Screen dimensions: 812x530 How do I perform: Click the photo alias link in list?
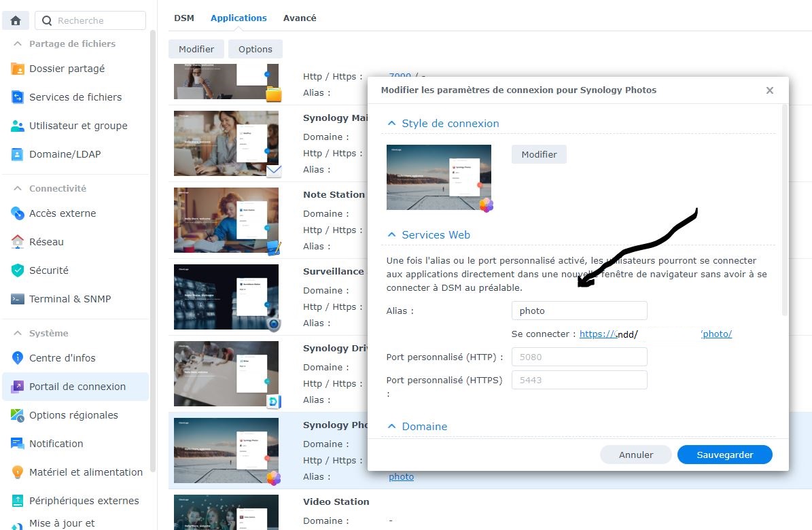[x=402, y=476]
